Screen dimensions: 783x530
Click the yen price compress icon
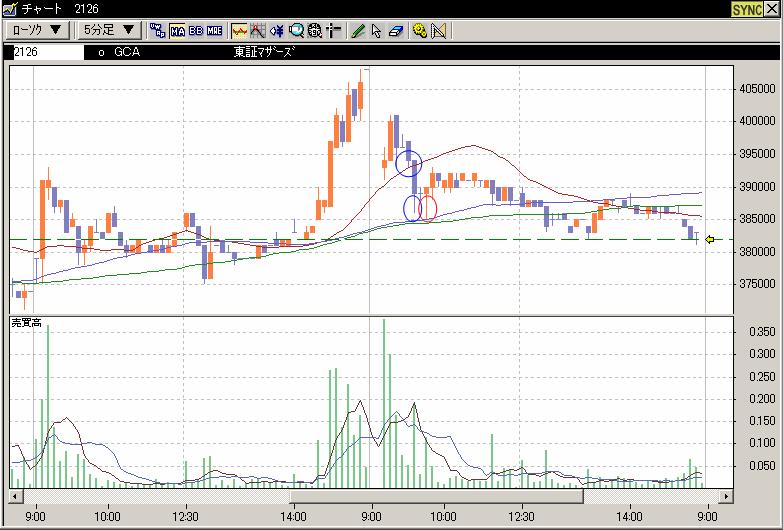[x=277, y=31]
